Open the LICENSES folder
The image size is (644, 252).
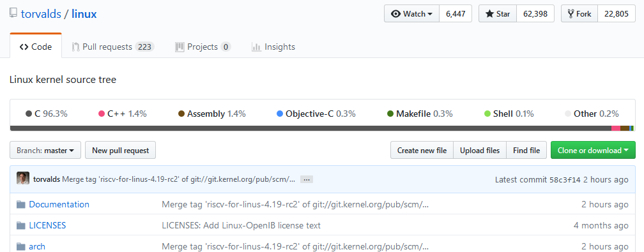pos(47,225)
